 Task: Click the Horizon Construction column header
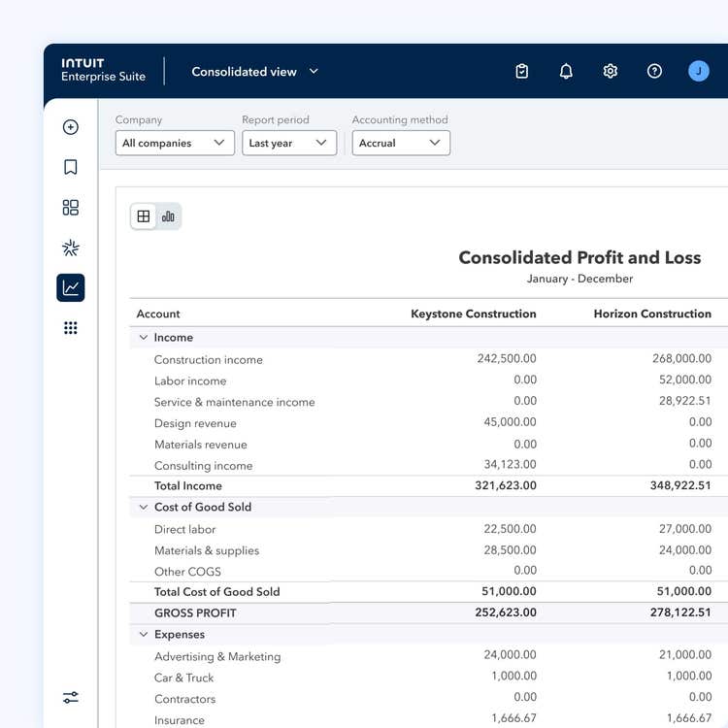(652, 314)
